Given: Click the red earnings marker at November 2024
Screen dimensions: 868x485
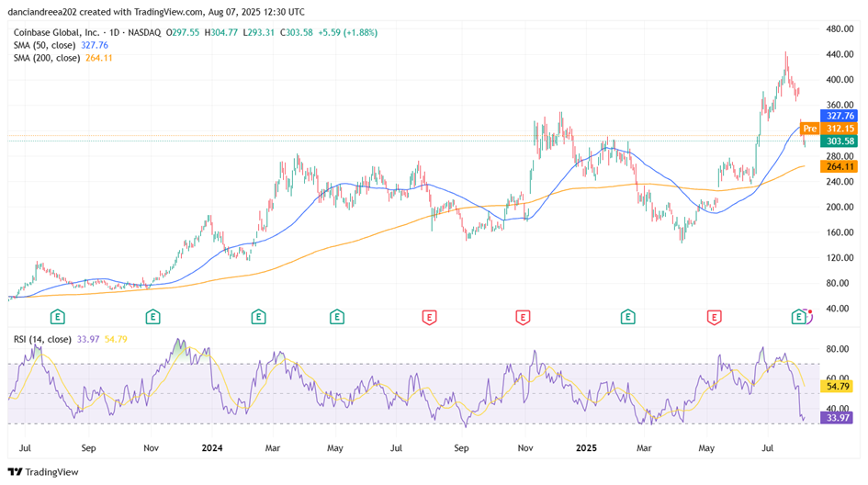Looking at the screenshot, I should 522,317.
